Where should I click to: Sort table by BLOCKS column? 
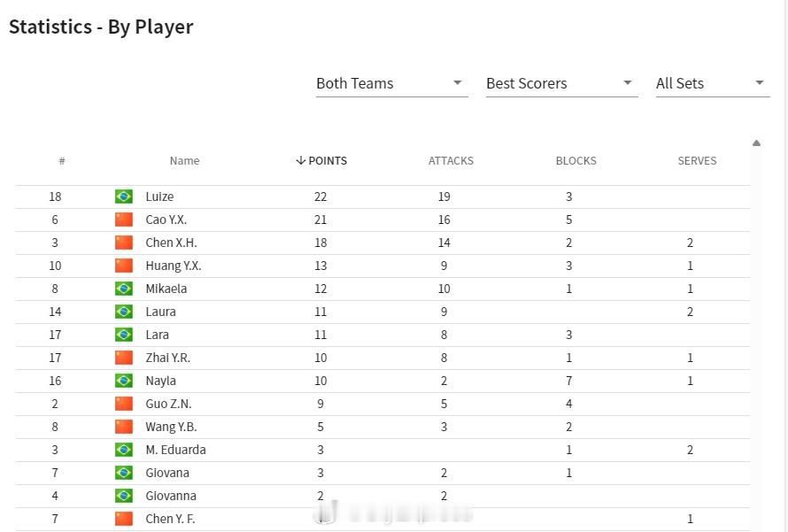[576, 161]
